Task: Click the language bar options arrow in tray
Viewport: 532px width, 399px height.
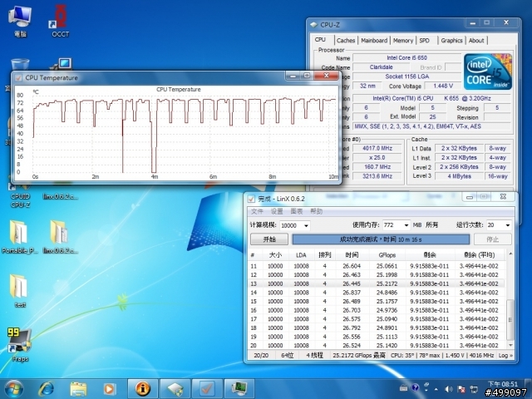Action: point(426,390)
